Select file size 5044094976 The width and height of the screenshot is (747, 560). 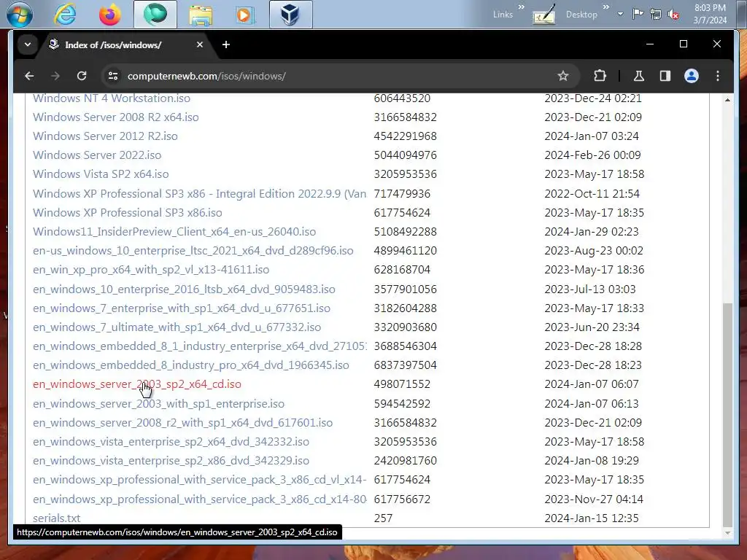[x=406, y=155]
